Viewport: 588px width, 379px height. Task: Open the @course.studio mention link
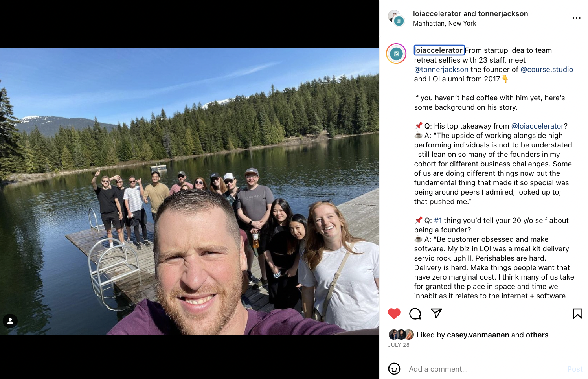pos(547,70)
